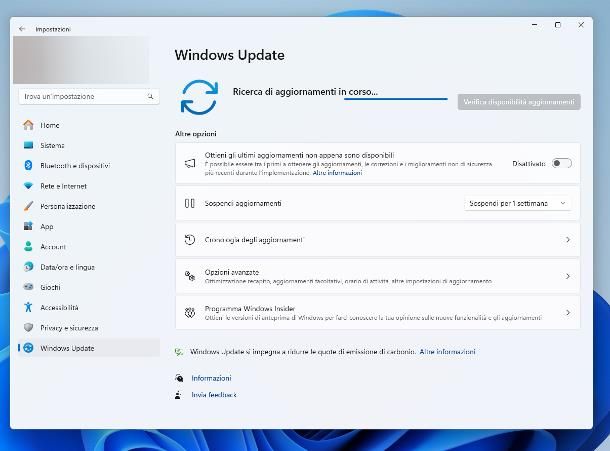The width and height of the screenshot is (610, 451).
Task: Expand Cronologia degli aggiornamenti chevron
Action: click(568, 240)
